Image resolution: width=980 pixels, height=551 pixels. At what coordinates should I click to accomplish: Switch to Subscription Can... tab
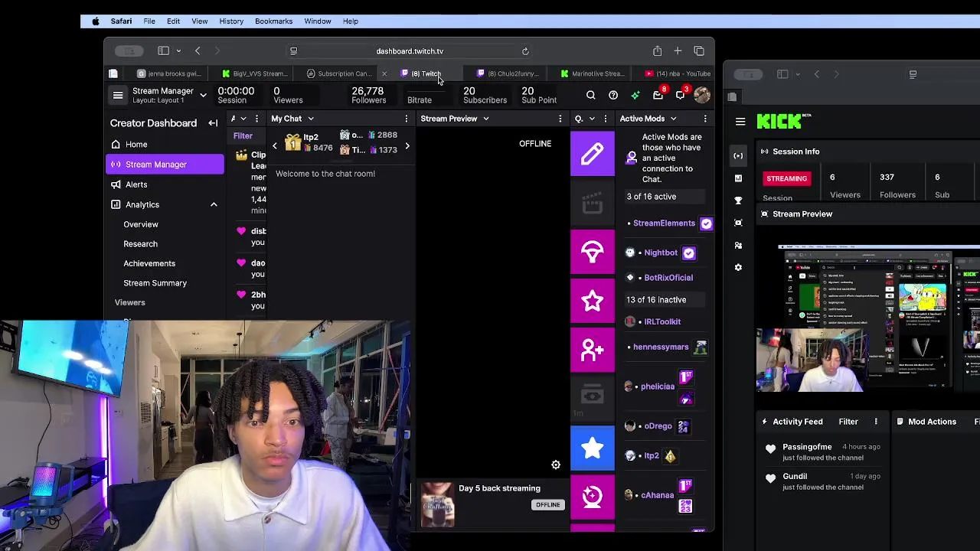(339, 73)
